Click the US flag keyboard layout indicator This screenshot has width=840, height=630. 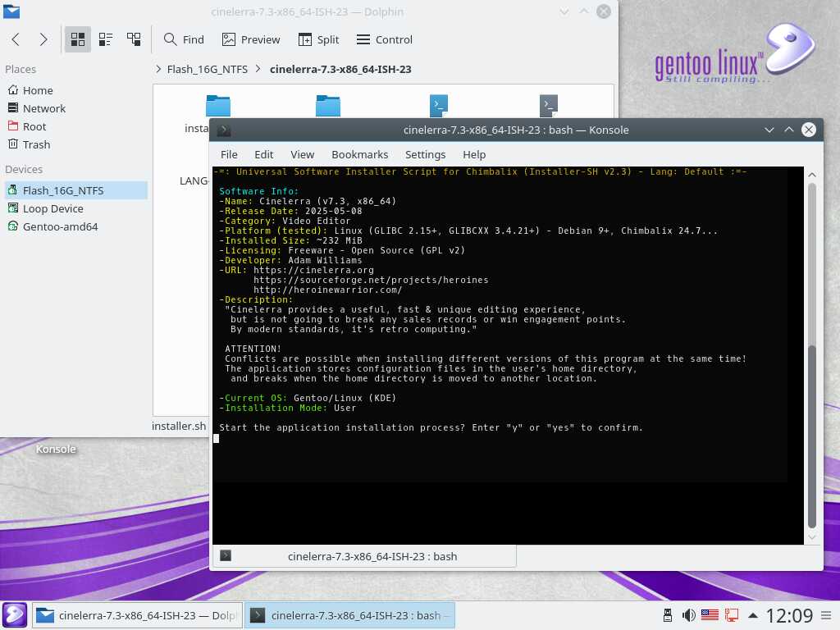pos(710,615)
